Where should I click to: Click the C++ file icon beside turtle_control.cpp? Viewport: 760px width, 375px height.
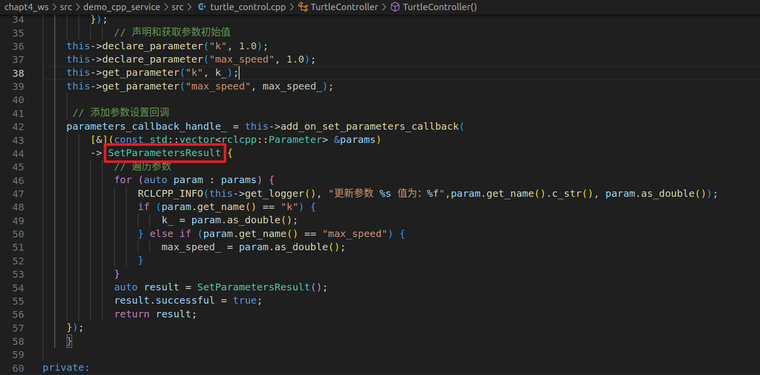tap(202, 7)
